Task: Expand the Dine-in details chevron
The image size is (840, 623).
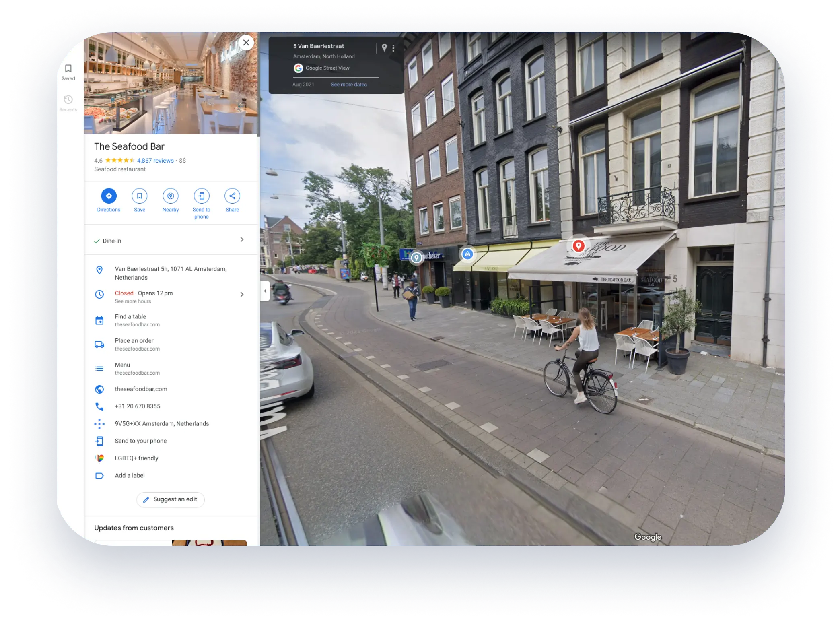Action: [x=242, y=240]
